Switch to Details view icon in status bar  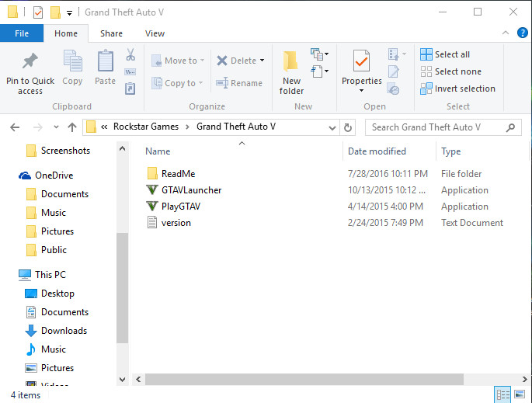502,394
